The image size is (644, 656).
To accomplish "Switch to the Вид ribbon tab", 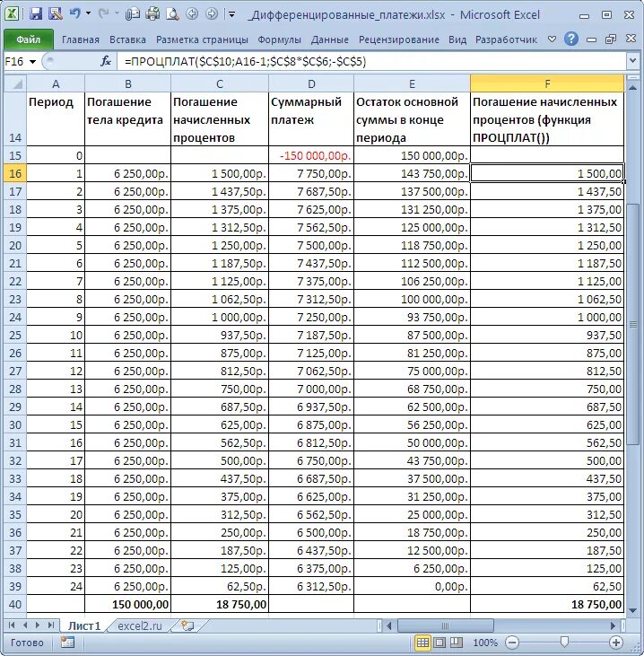I will tap(457, 39).
